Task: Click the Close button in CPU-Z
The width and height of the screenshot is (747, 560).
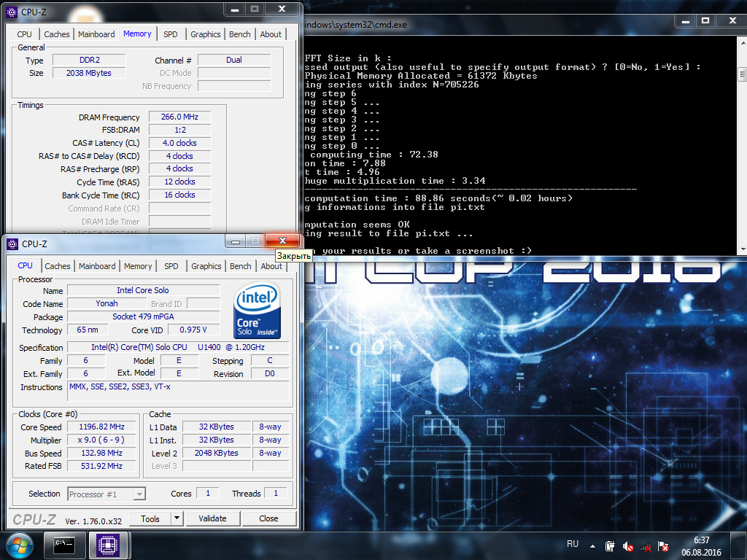Action: [268, 518]
